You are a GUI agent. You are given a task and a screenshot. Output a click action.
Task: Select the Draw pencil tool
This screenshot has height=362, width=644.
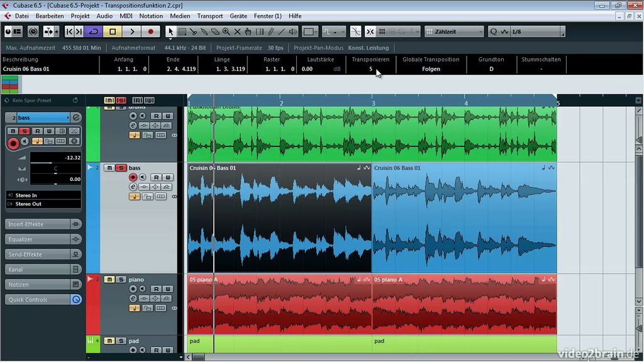(x=270, y=31)
